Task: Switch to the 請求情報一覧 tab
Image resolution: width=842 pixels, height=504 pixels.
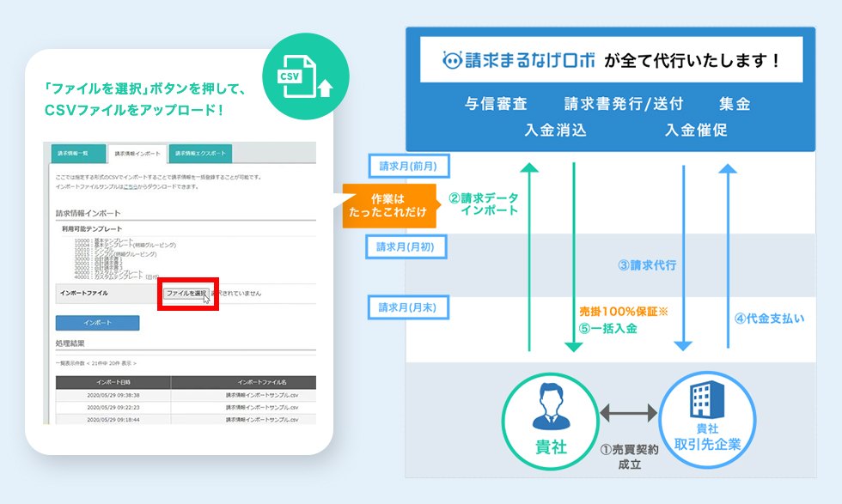Action: click(x=78, y=154)
